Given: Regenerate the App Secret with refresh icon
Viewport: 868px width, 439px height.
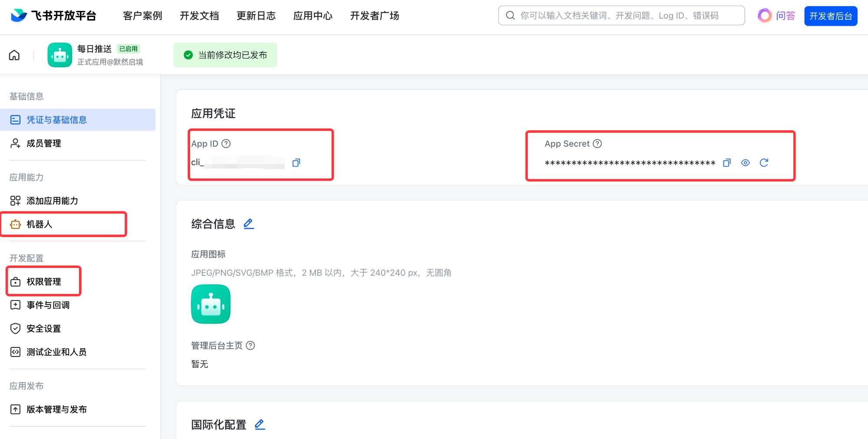Looking at the screenshot, I should (764, 163).
